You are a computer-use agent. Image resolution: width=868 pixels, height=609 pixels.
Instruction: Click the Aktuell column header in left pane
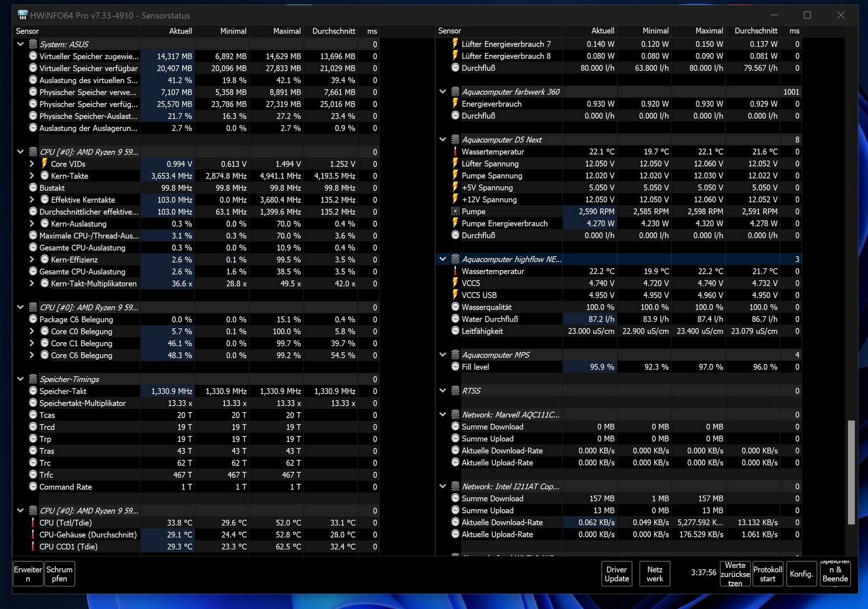(x=168, y=31)
